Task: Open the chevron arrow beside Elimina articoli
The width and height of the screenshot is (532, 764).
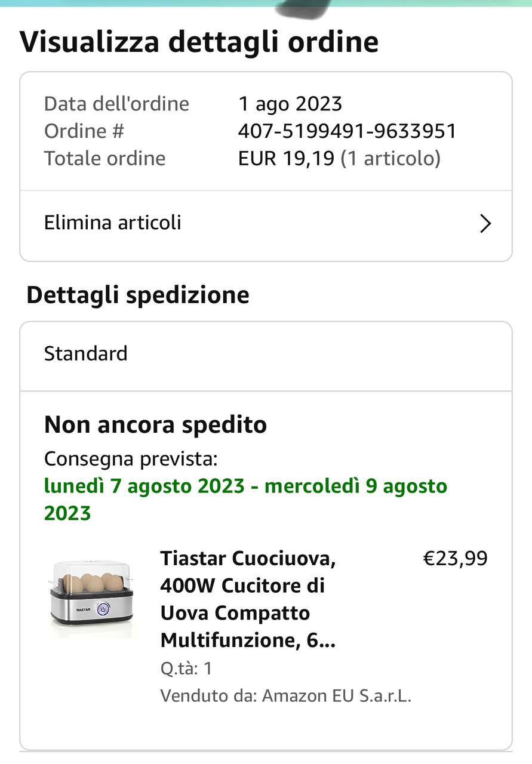Action: 485,224
